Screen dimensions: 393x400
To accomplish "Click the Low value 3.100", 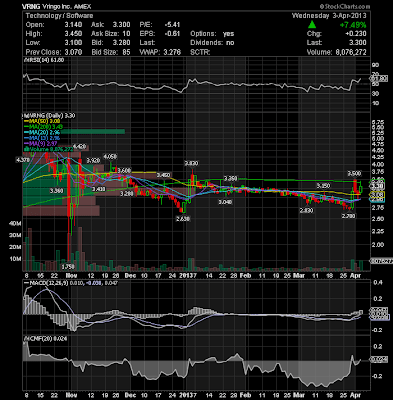I will [x=74, y=43].
